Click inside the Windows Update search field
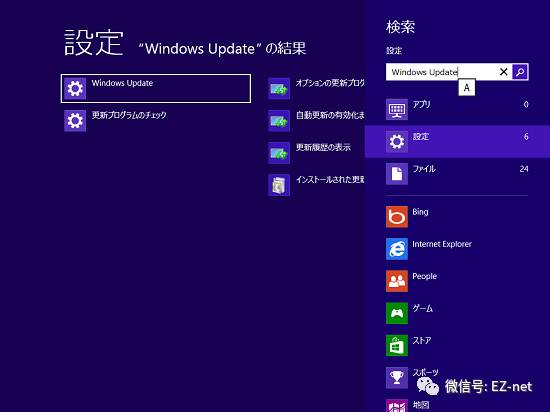Screen dimensions: 550x412 (x=441, y=72)
